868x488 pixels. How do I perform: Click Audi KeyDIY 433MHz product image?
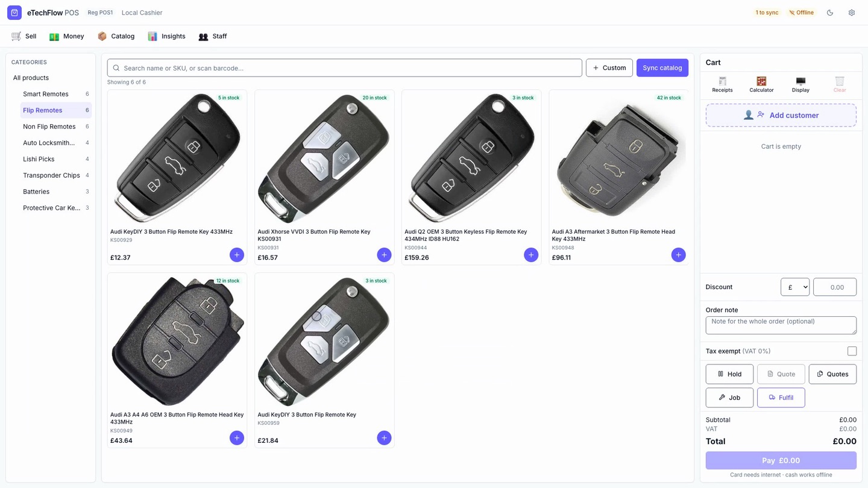[x=177, y=158]
